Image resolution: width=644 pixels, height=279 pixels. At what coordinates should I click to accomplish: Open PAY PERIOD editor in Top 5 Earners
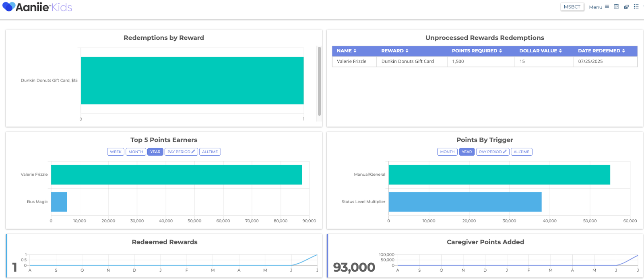(181, 152)
